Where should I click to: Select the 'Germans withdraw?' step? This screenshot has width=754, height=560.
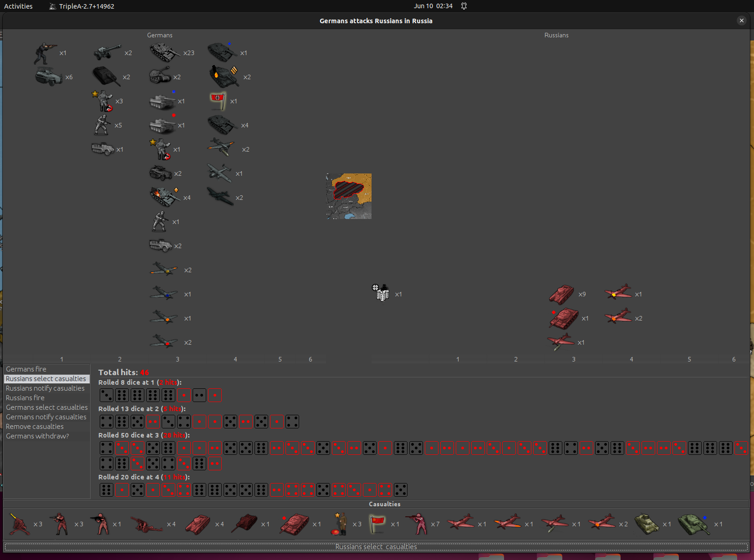37,436
